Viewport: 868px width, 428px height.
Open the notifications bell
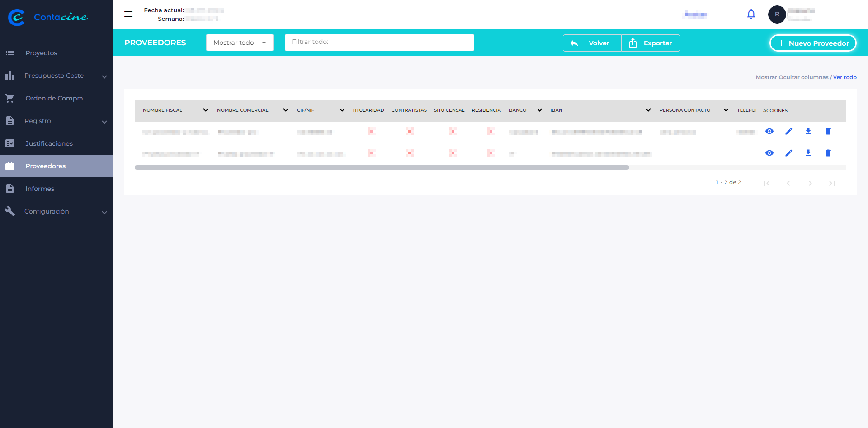pos(751,14)
